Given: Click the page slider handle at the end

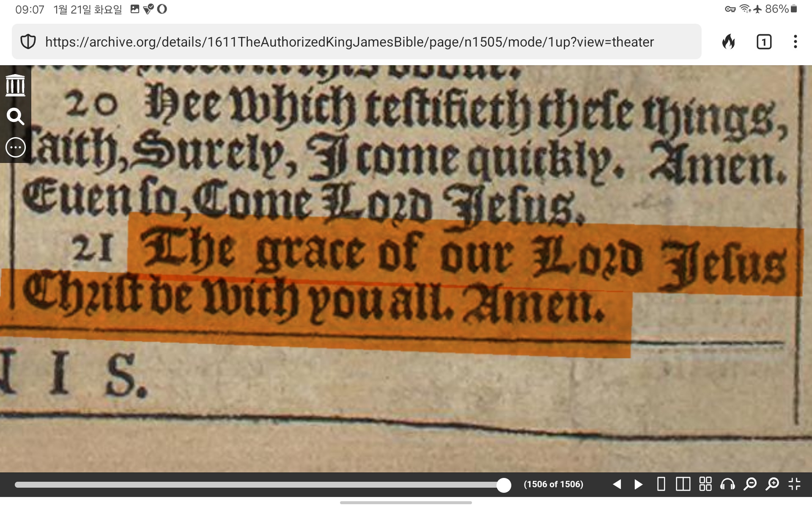Looking at the screenshot, I should (x=503, y=485).
